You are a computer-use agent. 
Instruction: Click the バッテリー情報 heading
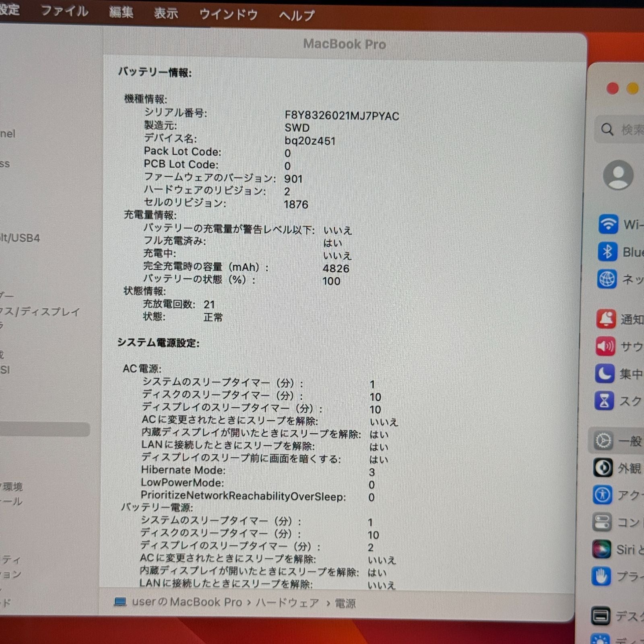[x=155, y=72]
